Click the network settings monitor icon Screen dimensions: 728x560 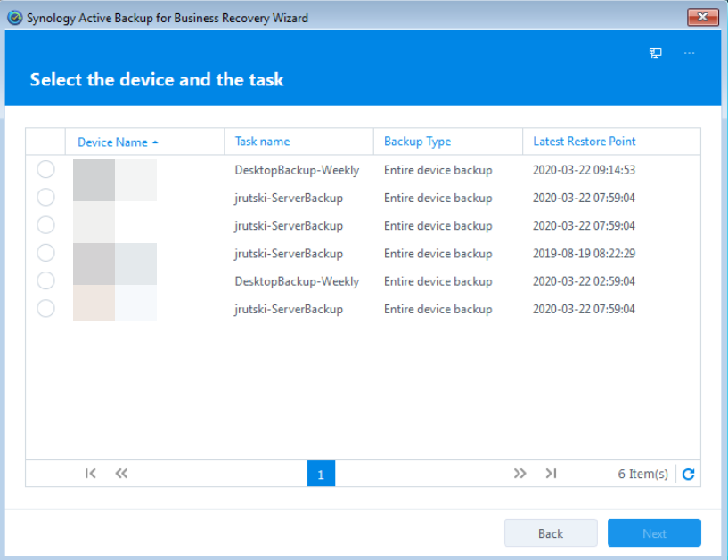pyautogui.click(x=655, y=53)
